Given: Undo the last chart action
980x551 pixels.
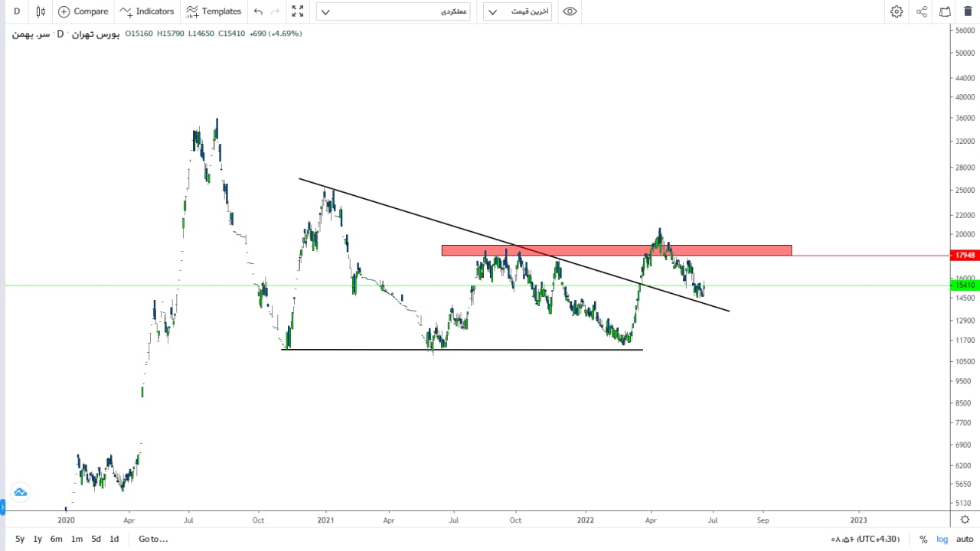Looking at the screenshot, I should click(258, 11).
